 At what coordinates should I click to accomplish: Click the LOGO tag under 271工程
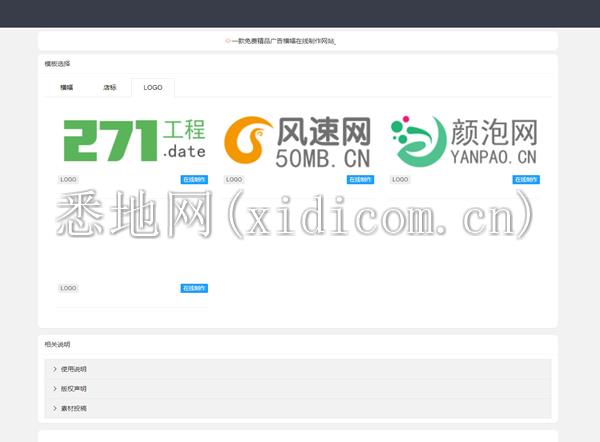tap(68, 179)
